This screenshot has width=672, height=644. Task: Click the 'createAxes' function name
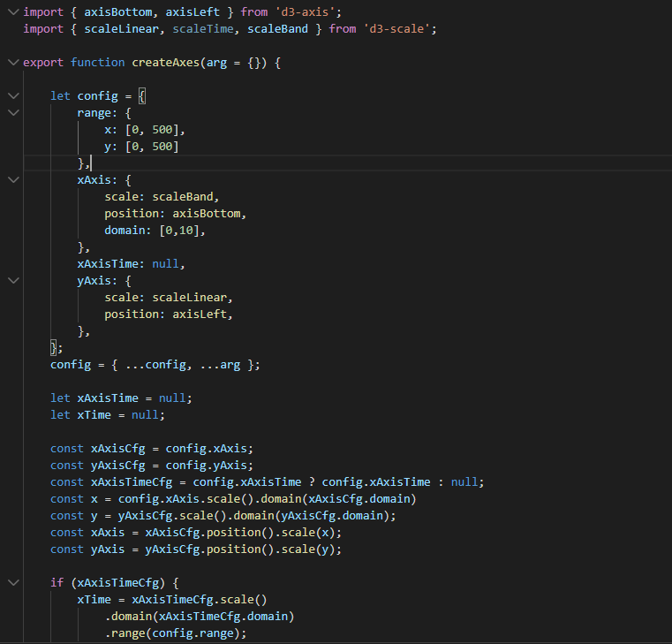coord(166,63)
